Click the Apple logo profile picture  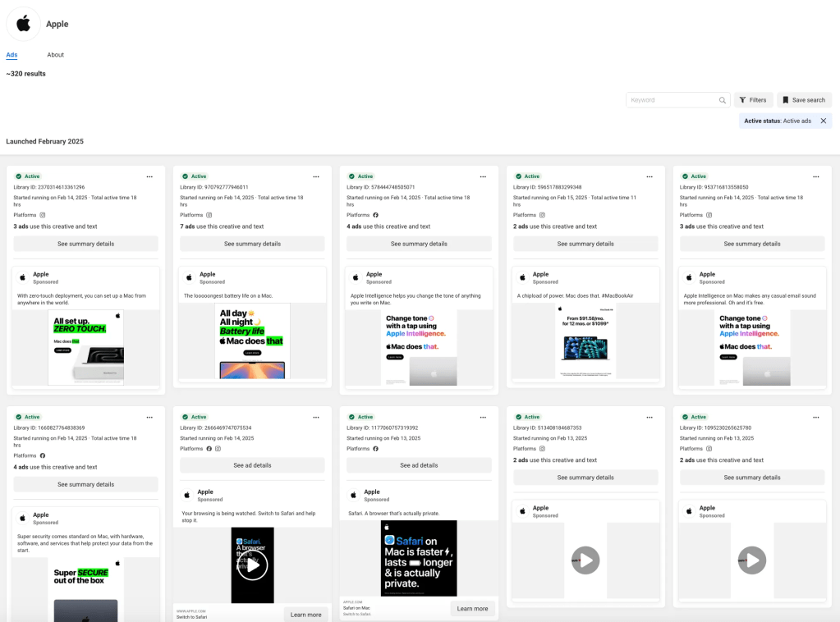pyautogui.click(x=24, y=24)
